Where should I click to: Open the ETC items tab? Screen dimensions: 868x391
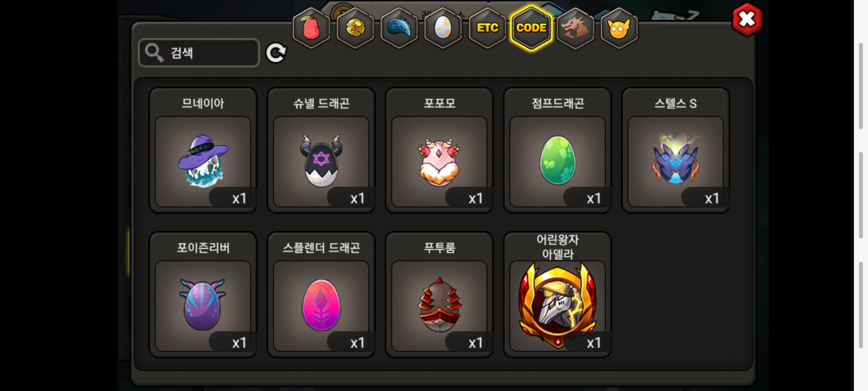[x=487, y=28]
